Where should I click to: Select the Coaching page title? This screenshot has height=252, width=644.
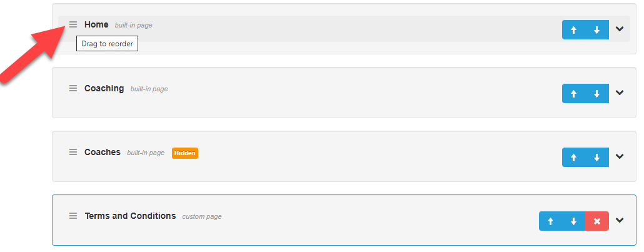[x=104, y=89]
